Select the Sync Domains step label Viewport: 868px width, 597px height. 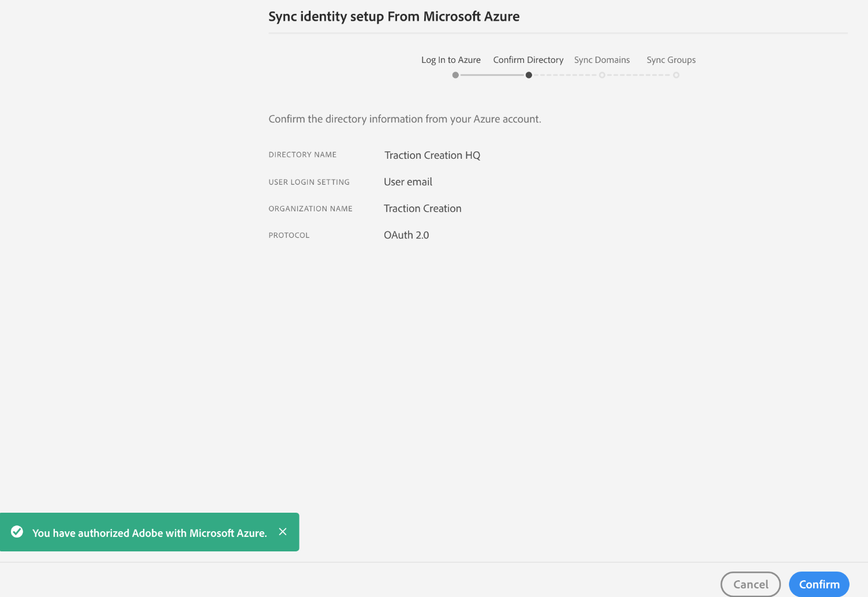pyautogui.click(x=602, y=59)
